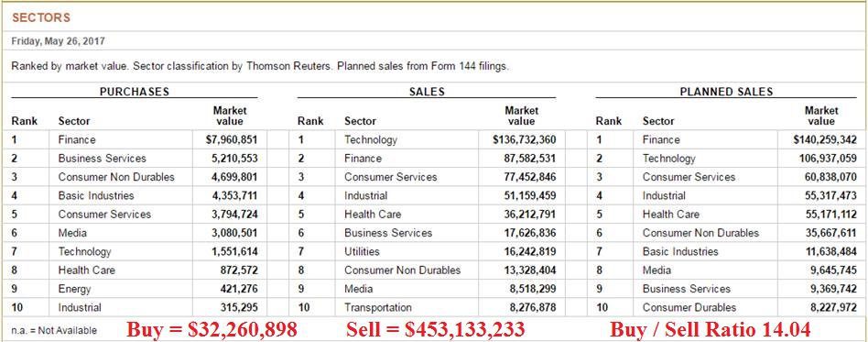Select the PURCHASES table header

[x=135, y=92]
